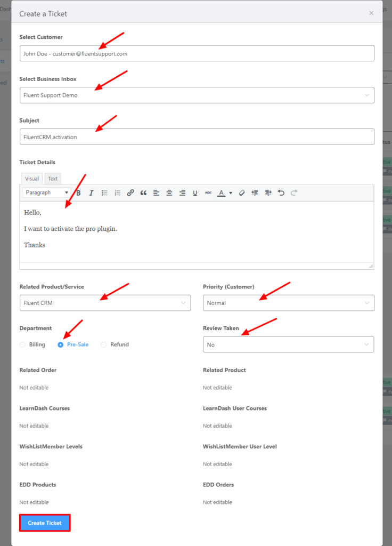Screen dimensions: 392x546
Task: Insert a blockquote
Action: [x=143, y=193]
